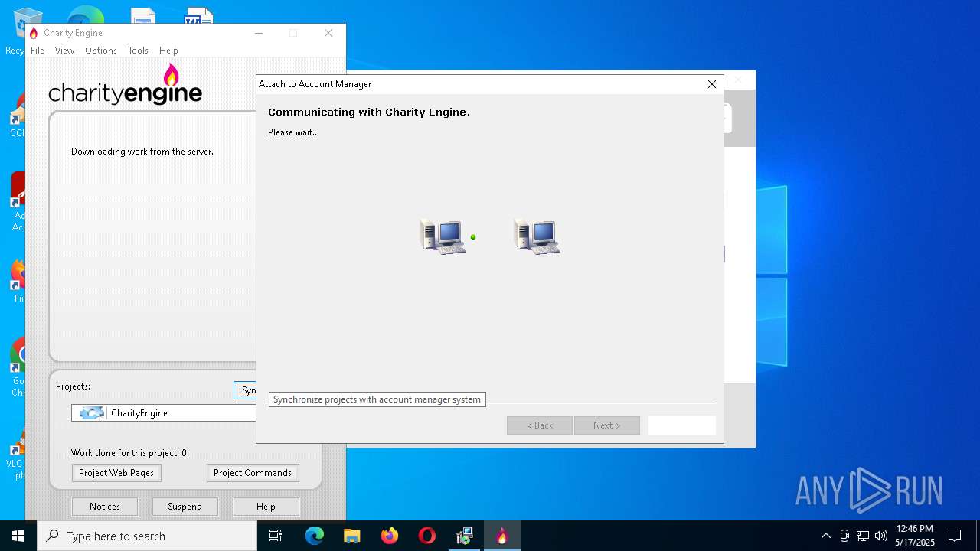Close the Charity Engine main window
The width and height of the screenshot is (980, 551).
tap(328, 33)
